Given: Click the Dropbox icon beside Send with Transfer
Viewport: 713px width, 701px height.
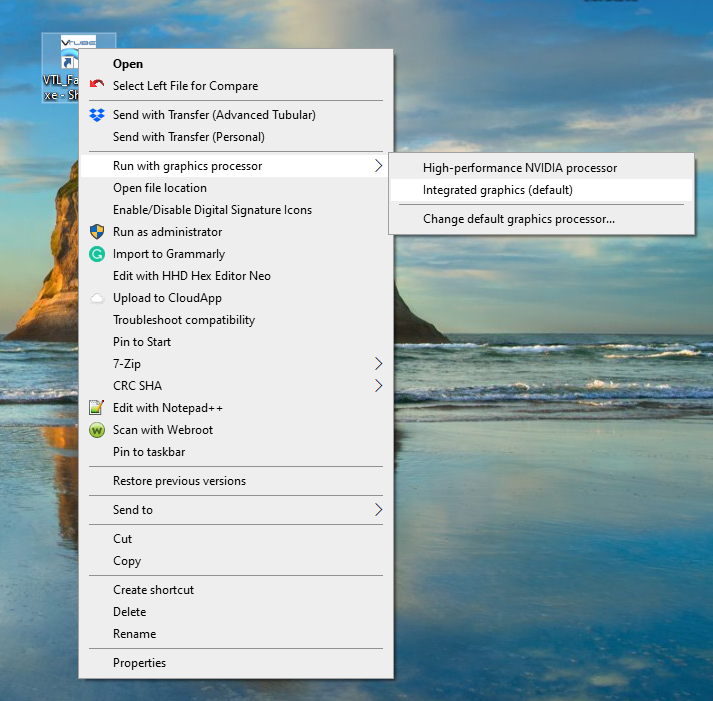Looking at the screenshot, I should tap(97, 115).
